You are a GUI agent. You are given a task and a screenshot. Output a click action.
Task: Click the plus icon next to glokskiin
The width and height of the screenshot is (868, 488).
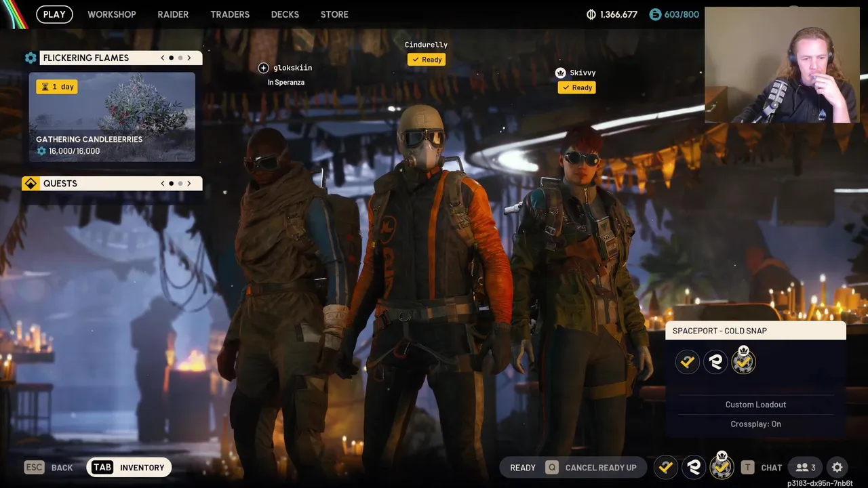click(264, 68)
